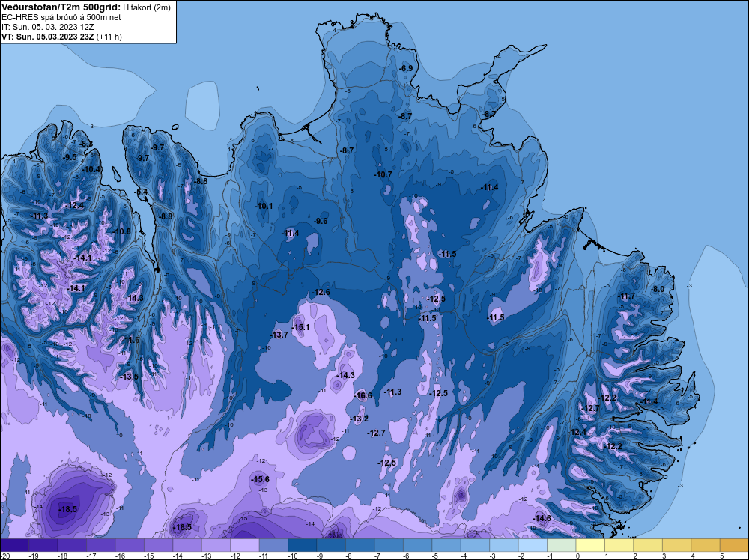This screenshot has height=560, width=749.
Task: Click the lavender legend swatch beginning at -12
Action: click(x=245, y=545)
